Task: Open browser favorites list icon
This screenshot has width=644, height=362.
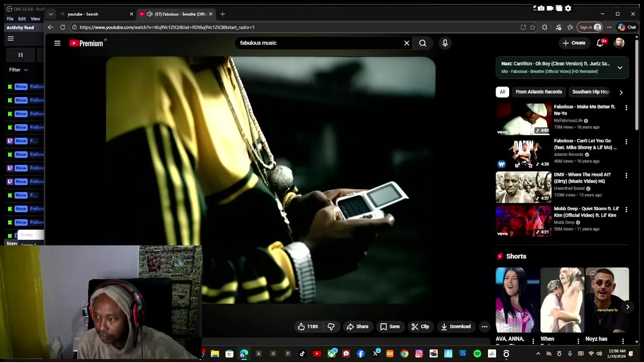Action: pyautogui.click(x=570, y=27)
